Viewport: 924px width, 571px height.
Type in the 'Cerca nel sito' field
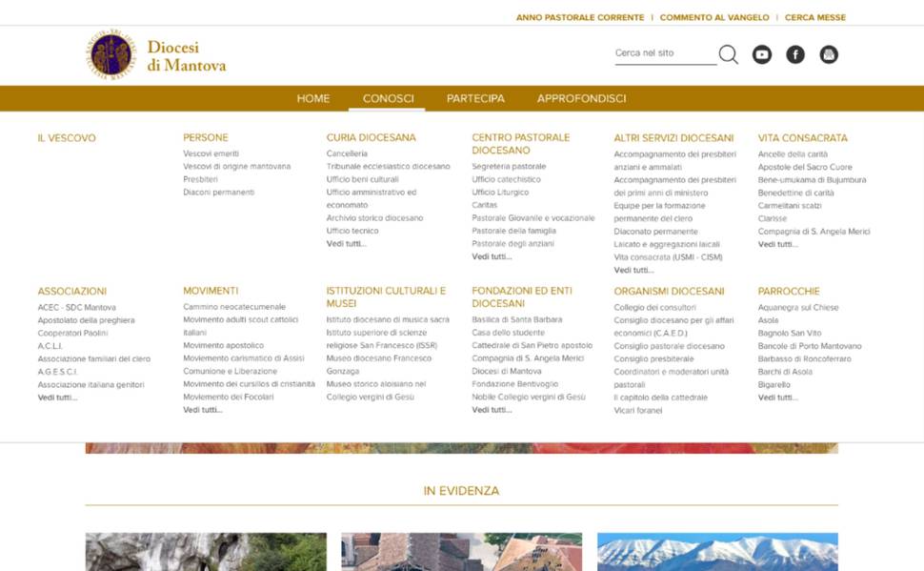[664, 53]
